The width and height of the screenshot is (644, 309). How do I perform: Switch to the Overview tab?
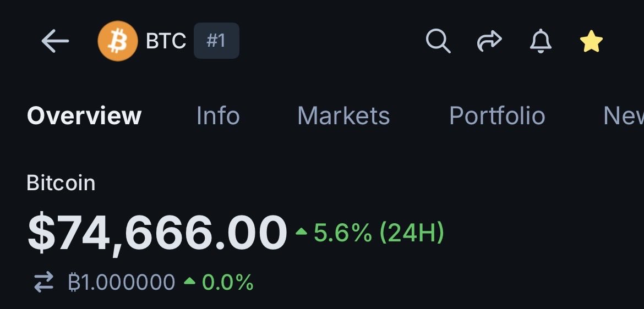[x=84, y=116]
